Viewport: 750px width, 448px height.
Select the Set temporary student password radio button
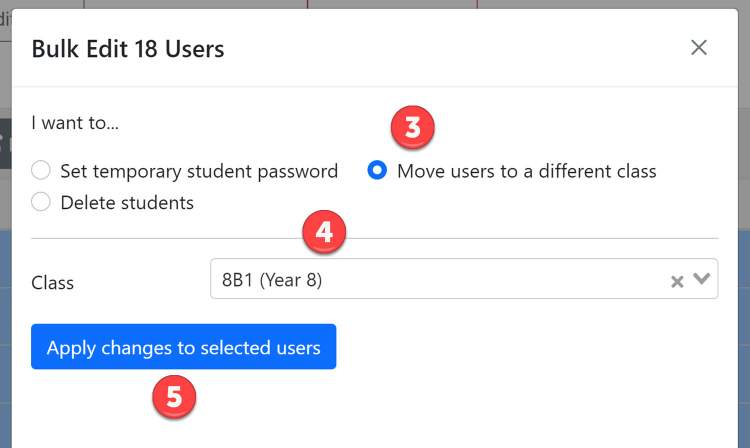[x=41, y=170]
